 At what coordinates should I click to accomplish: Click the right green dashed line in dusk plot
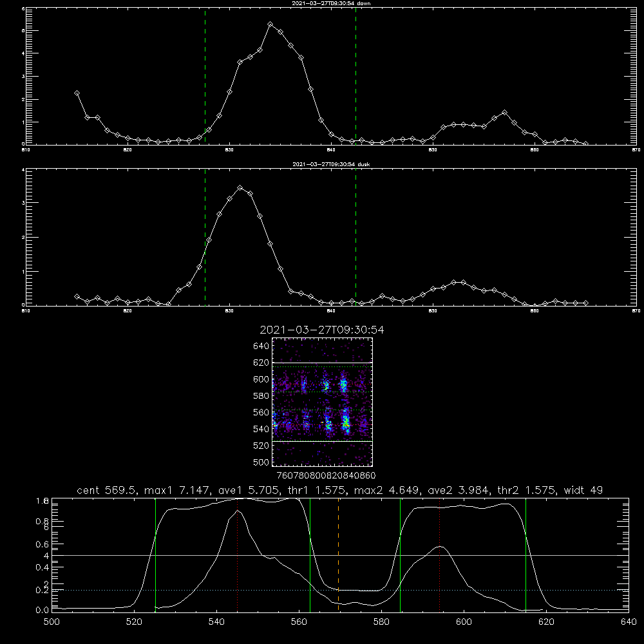tap(355, 237)
